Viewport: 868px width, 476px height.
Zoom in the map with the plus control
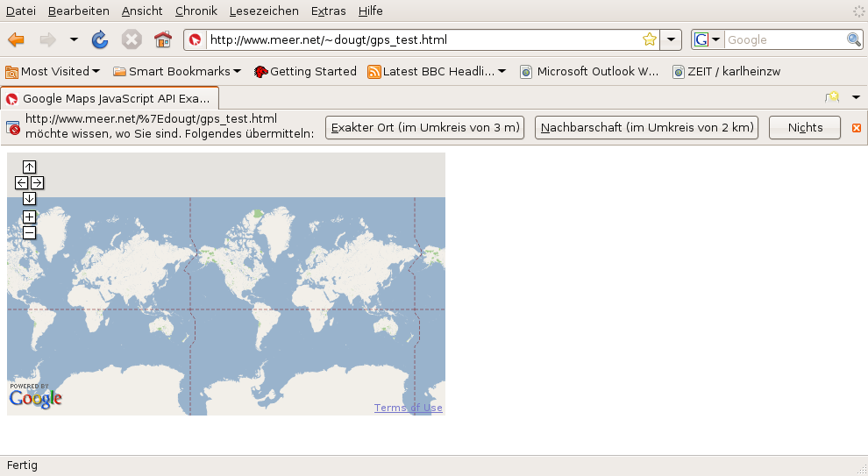29,217
